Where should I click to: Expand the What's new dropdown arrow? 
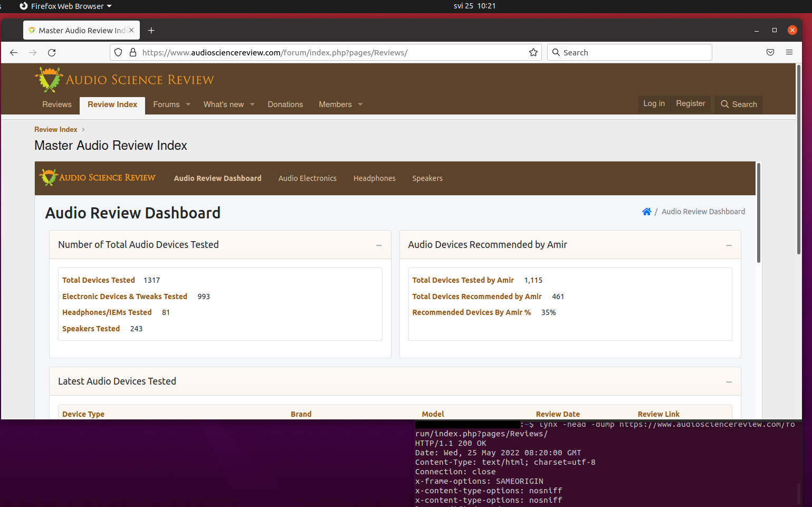coord(252,104)
